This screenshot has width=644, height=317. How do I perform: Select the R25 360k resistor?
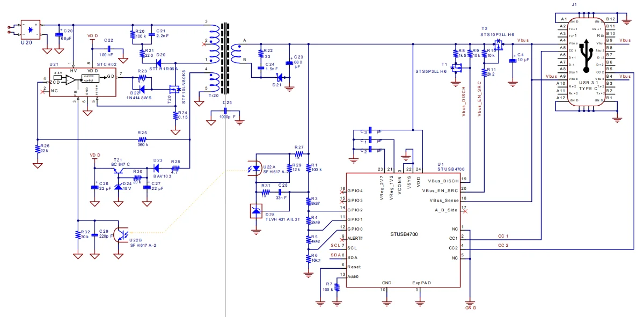click(142, 140)
